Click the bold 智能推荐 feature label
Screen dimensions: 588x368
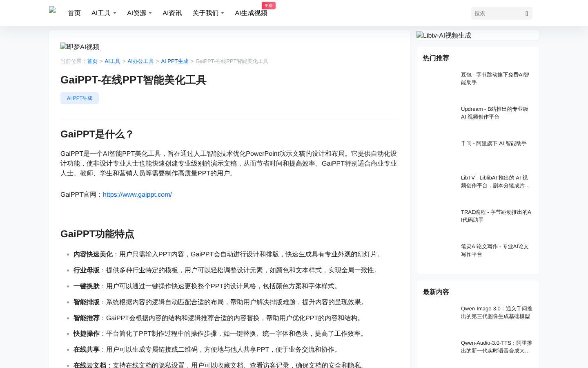click(87, 318)
